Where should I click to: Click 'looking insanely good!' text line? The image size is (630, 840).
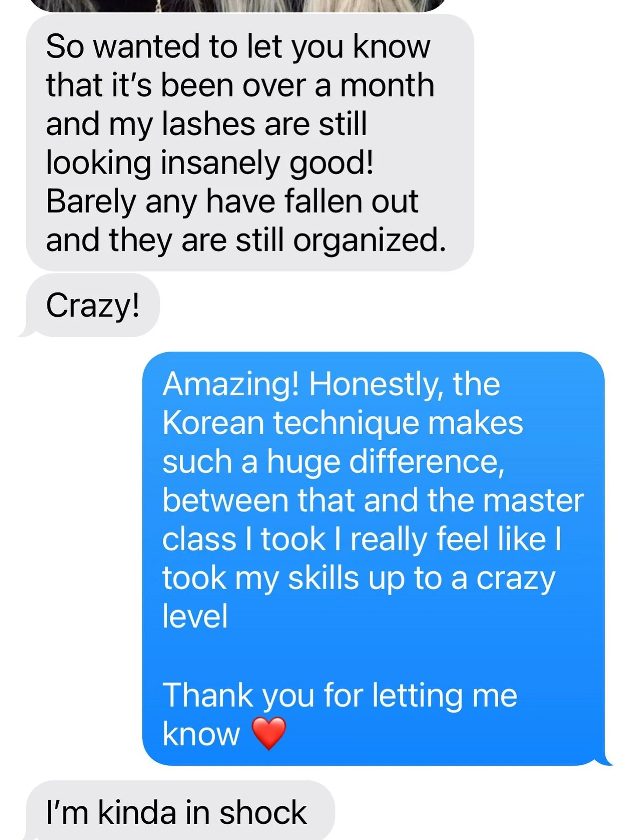click(210, 163)
